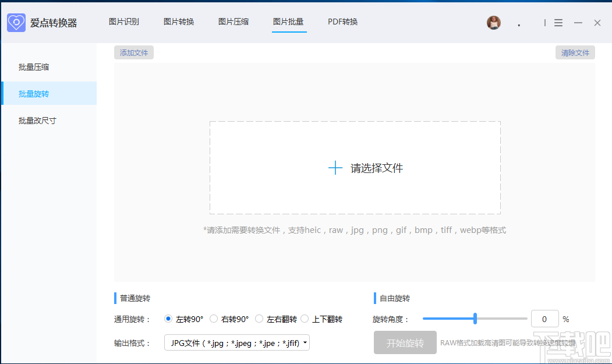Switch to the 图片压缩 tab
612x364 pixels.
(233, 22)
